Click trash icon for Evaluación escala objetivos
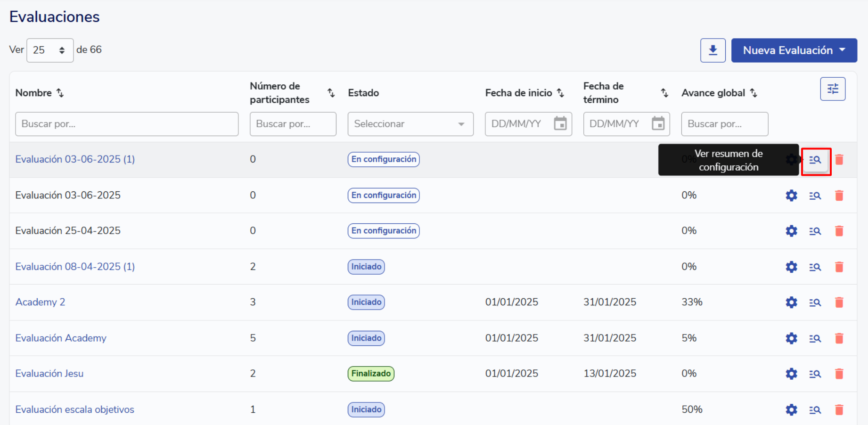 (839, 410)
